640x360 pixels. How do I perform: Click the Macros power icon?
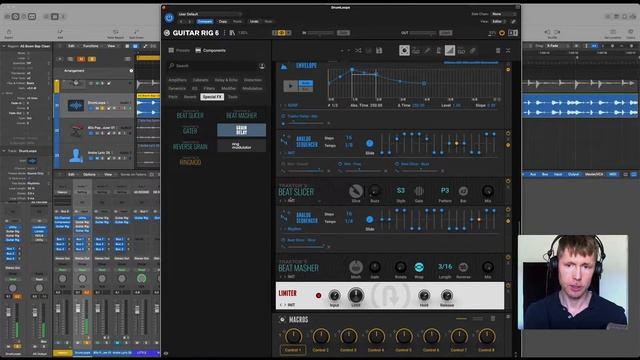(x=282, y=320)
